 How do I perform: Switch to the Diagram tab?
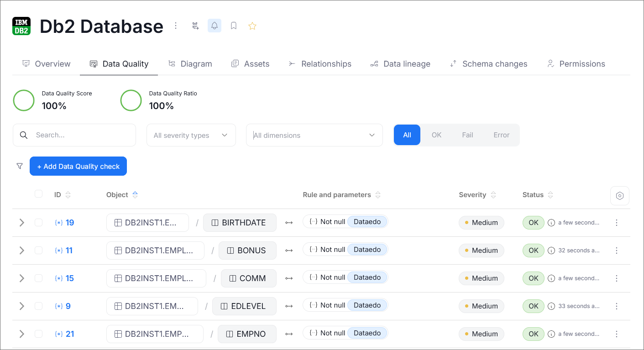point(190,63)
